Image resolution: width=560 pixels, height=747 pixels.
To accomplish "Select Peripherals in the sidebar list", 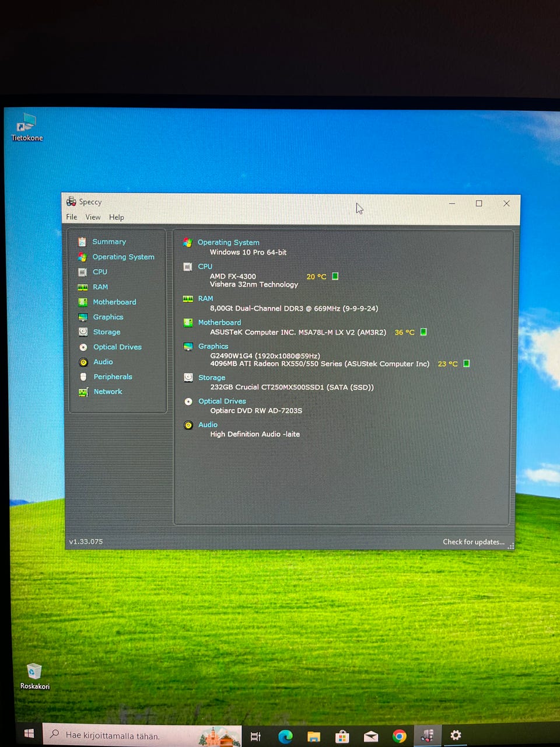I will (x=113, y=377).
